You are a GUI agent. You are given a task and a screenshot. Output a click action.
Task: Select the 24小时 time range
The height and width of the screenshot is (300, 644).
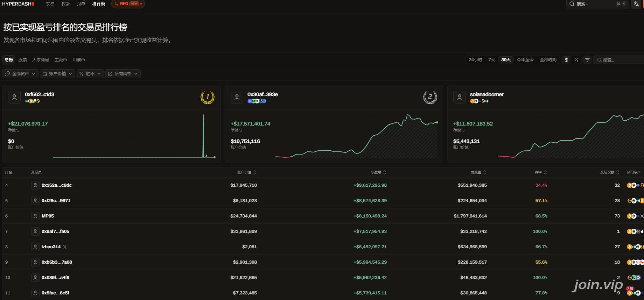[x=475, y=60]
